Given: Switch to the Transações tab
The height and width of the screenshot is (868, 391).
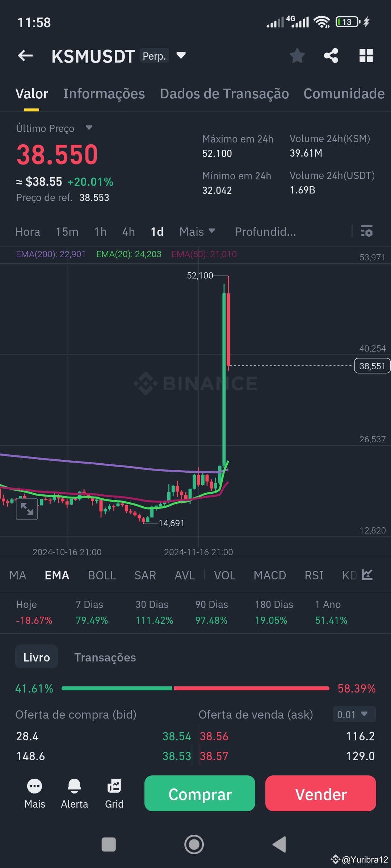Looking at the screenshot, I should tap(105, 657).
